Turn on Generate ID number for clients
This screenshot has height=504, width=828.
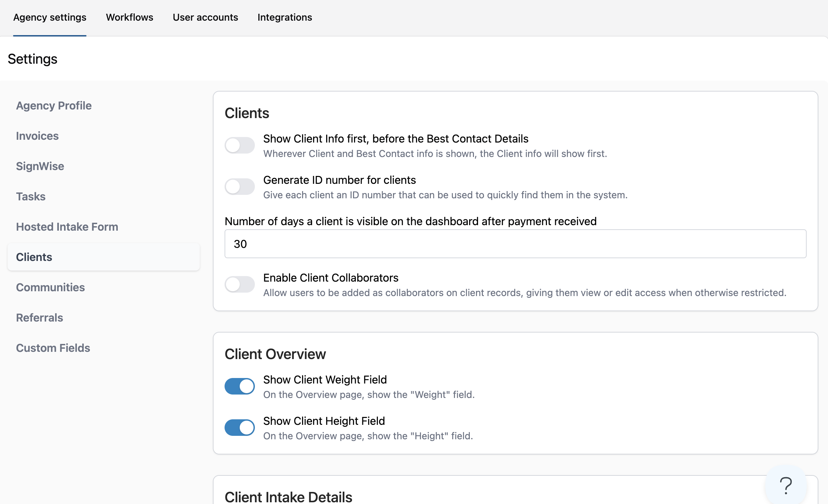[240, 187]
